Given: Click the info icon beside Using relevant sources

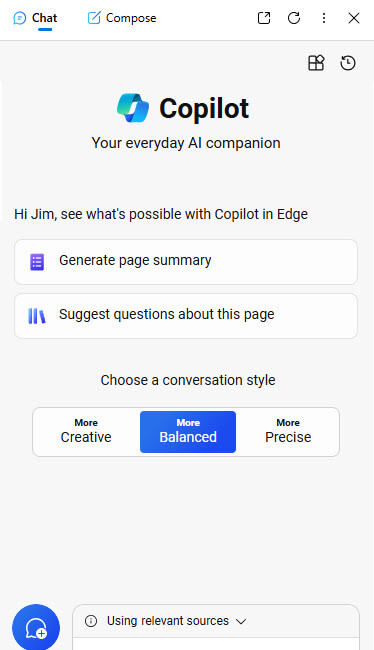Looking at the screenshot, I should tap(91, 621).
